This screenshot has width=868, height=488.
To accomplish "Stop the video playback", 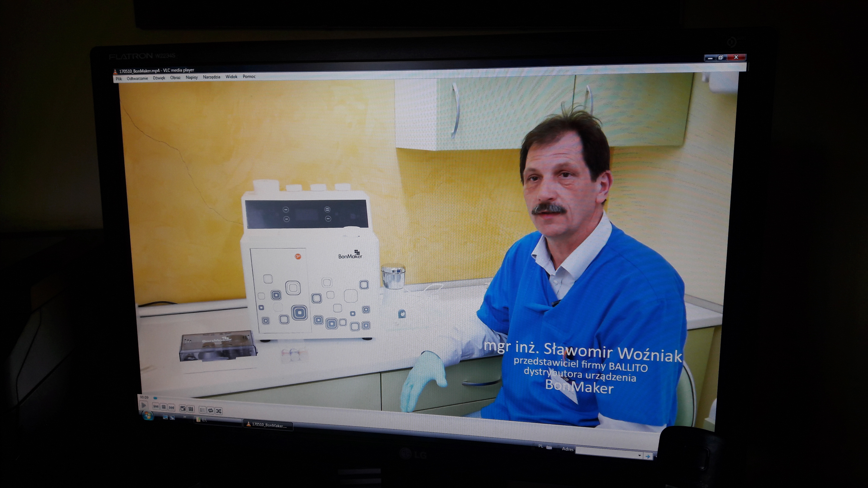I will 163,407.
